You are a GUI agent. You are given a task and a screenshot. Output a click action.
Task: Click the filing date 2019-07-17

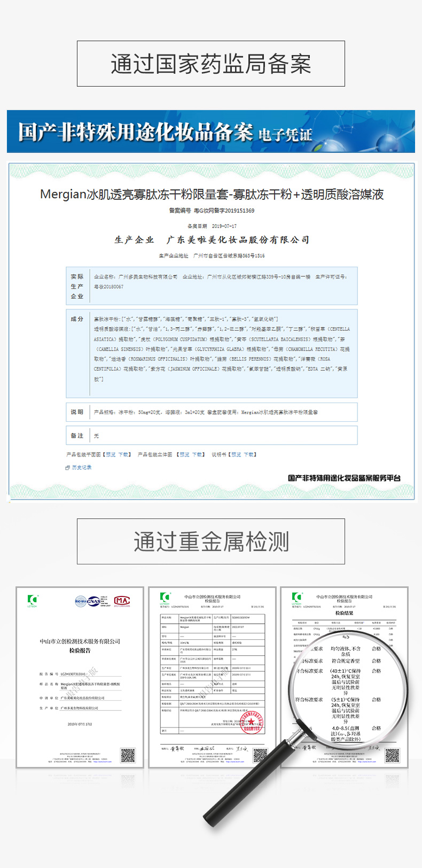click(x=224, y=226)
